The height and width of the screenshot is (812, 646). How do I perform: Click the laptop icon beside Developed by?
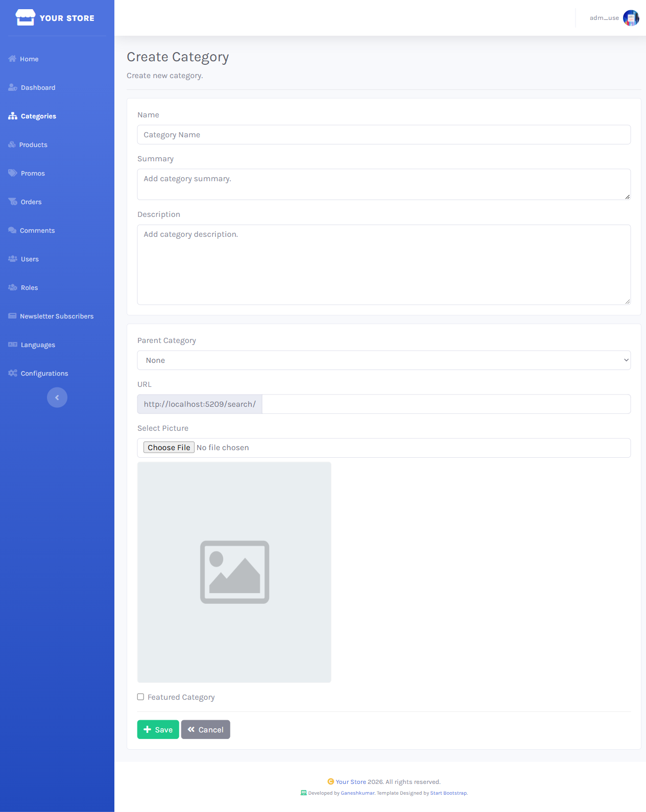(x=303, y=793)
